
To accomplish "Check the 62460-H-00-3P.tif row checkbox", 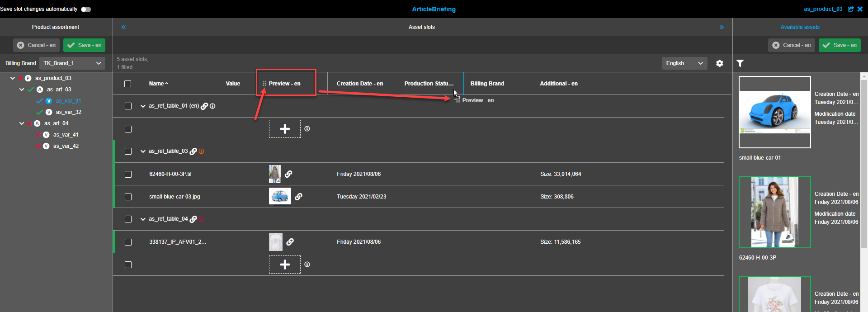I will coord(128,174).
